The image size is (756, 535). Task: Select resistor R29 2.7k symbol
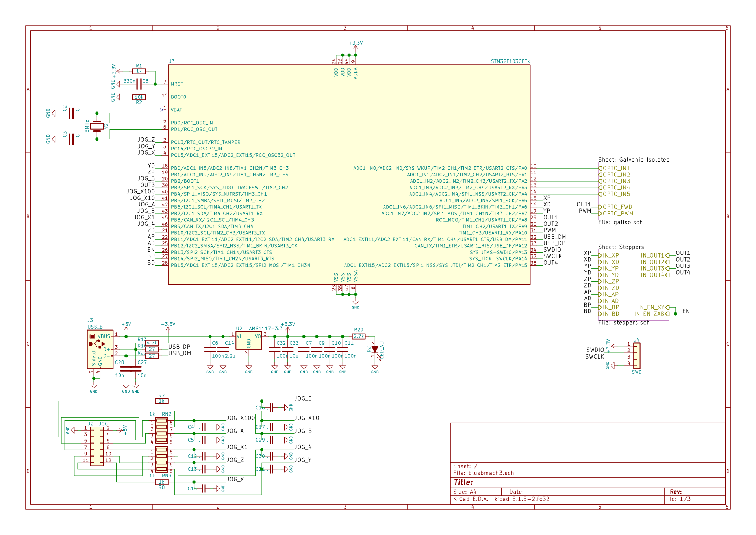pyautogui.click(x=359, y=336)
